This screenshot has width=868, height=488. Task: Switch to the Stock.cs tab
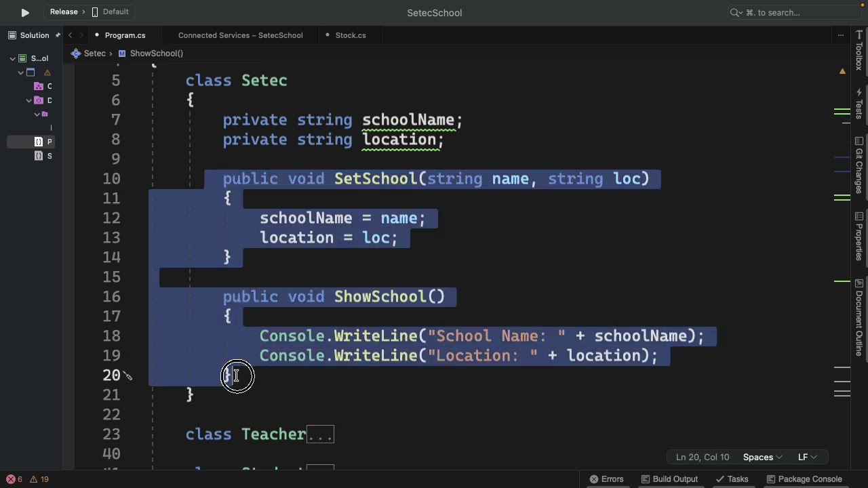tap(351, 35)
